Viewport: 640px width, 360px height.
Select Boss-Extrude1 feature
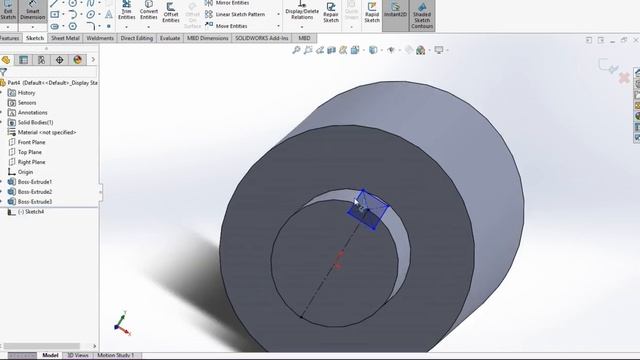(30, 182)
